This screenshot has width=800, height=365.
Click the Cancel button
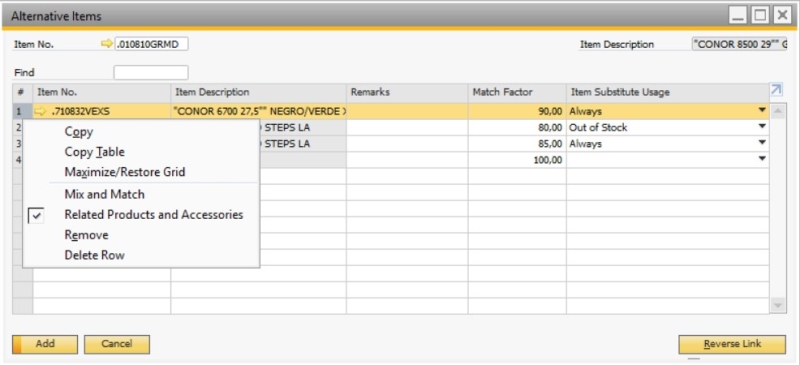point(117,344)
